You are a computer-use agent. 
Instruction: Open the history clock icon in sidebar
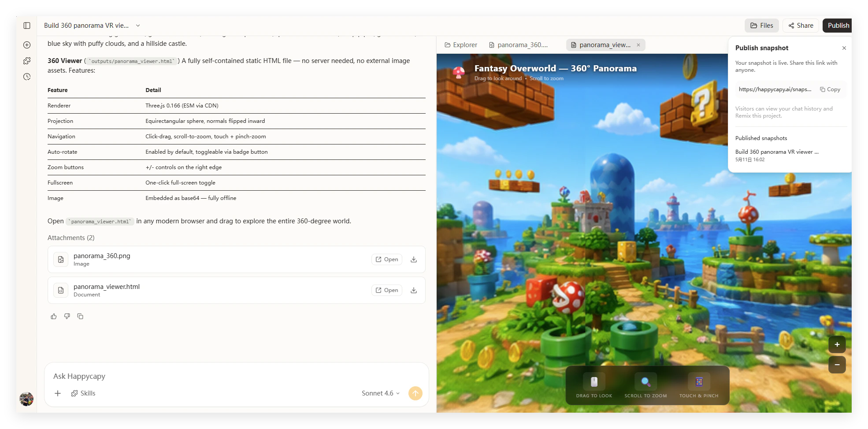[27, 77]
